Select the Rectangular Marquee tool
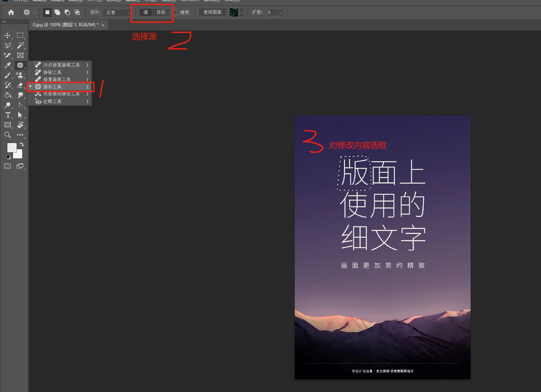The image size is (541, 392). click(x=20, y=35)
